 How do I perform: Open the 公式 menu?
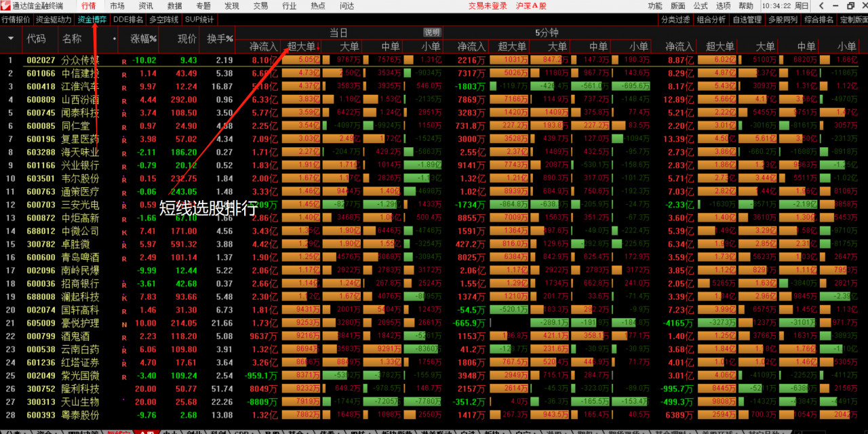pos(701,5)
